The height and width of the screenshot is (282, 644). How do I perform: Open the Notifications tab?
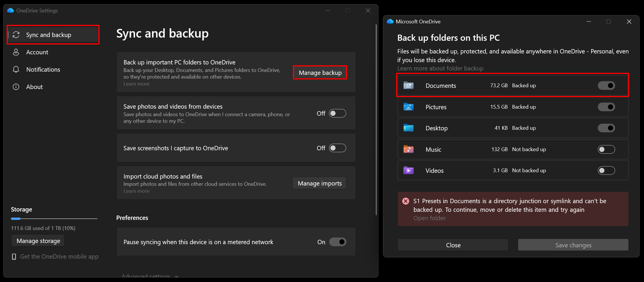pos(53,69)
